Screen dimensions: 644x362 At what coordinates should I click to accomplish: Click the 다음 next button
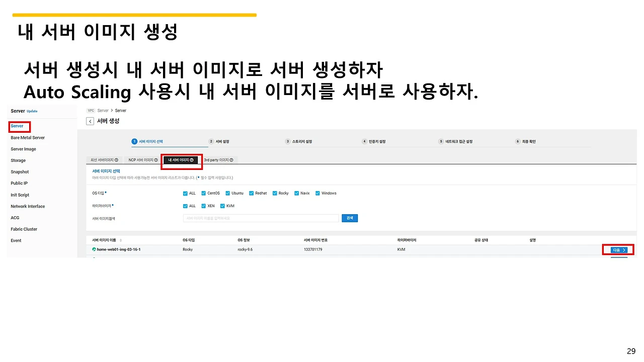point(618,249)
